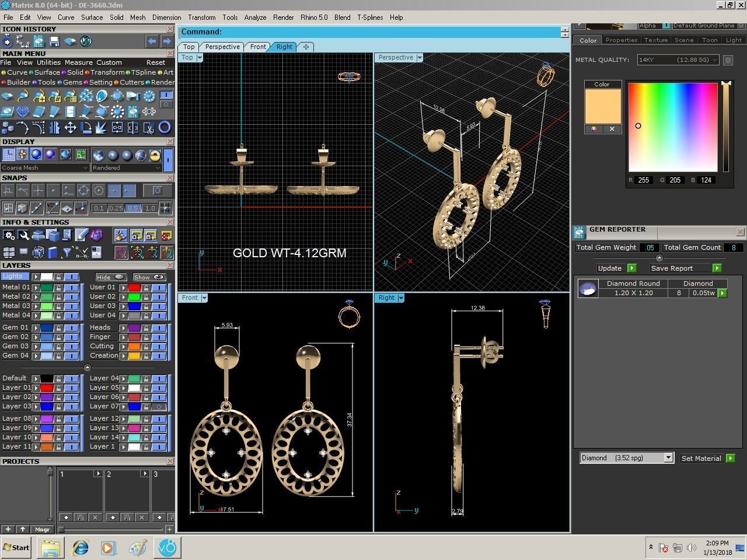Click the Show layers button

tap(149, 277)
